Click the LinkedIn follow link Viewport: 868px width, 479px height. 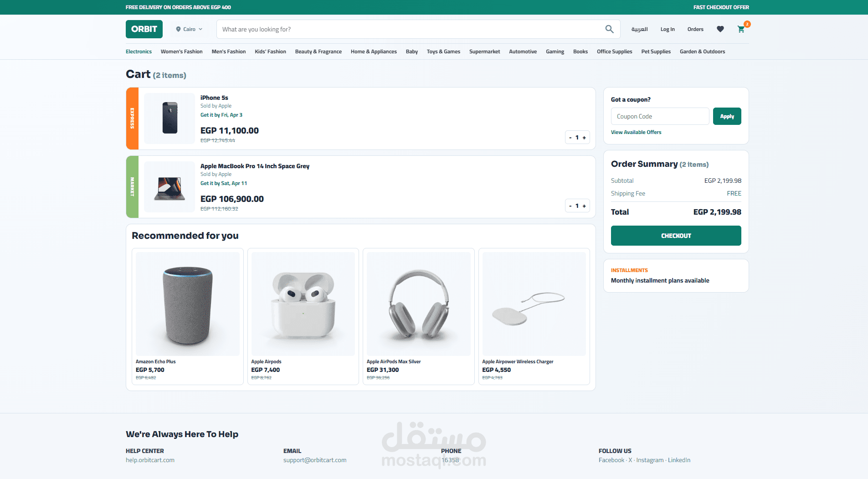(x=679, y=460)
